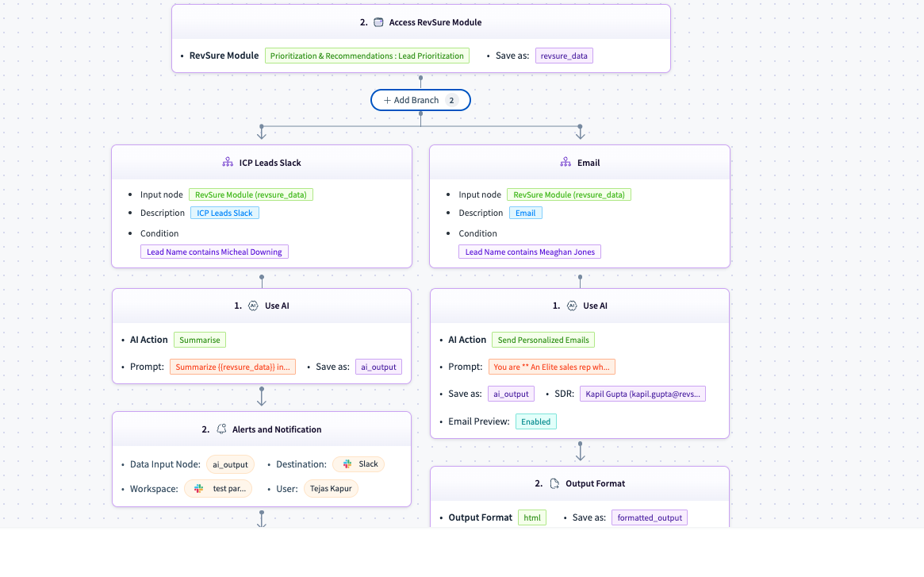924x577 pixels.
Task: Click the Slack logo in Workspace chip
Action: pyautogui.click(x=198, y=488)
